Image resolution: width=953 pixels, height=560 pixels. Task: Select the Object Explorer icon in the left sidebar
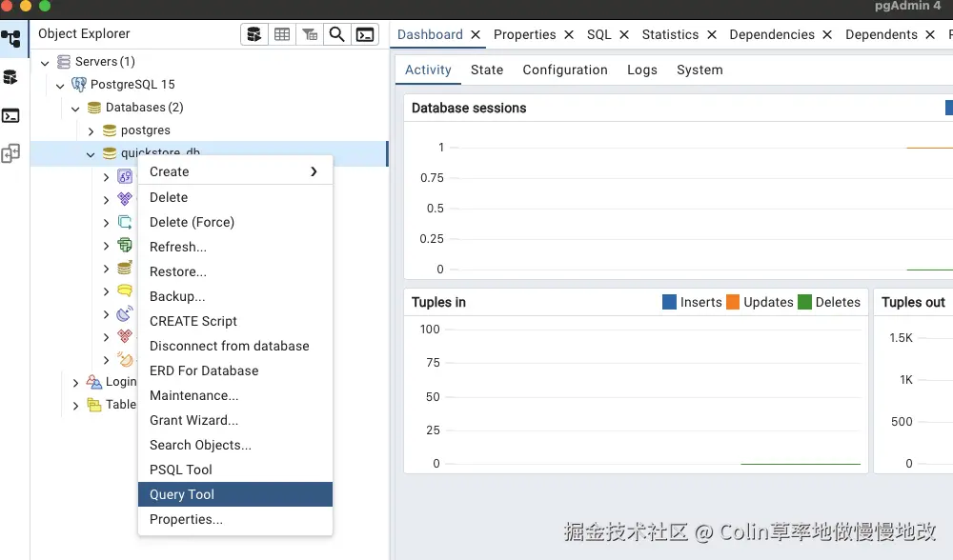10,39
